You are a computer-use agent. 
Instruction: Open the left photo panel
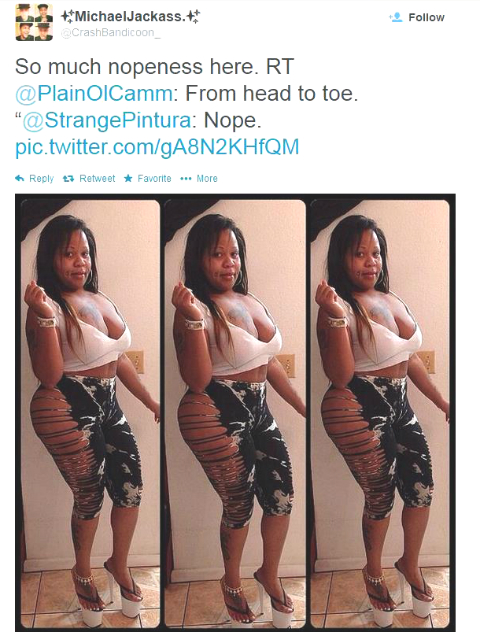click(x=90, y=413)
